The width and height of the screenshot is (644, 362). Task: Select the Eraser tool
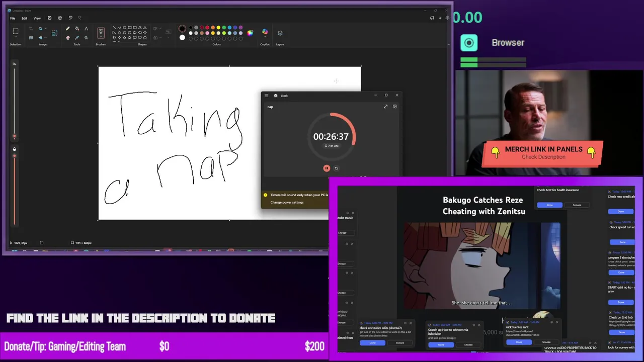click(x=67, y=38)
